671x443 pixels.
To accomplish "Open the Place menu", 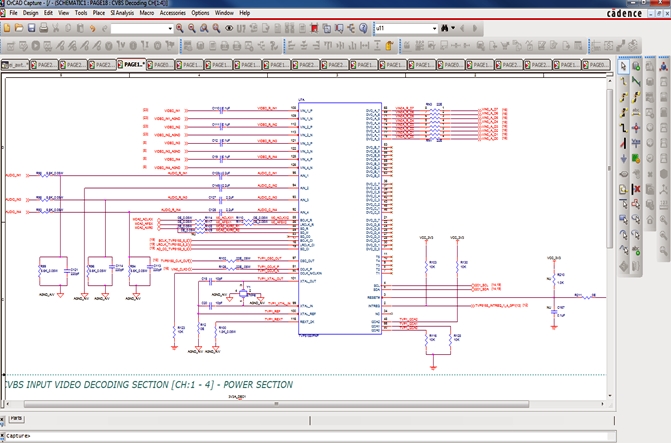I will point(98,13).
